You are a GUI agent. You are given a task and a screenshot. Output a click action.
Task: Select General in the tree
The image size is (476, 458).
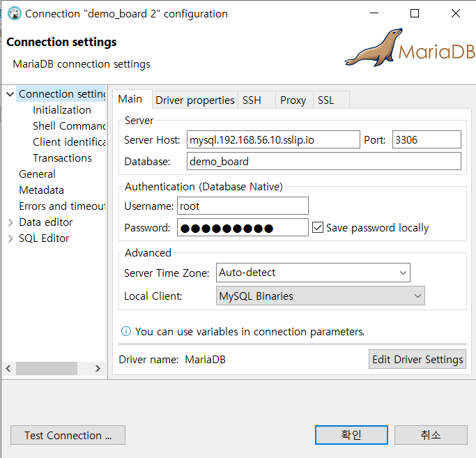coord(37,174)
